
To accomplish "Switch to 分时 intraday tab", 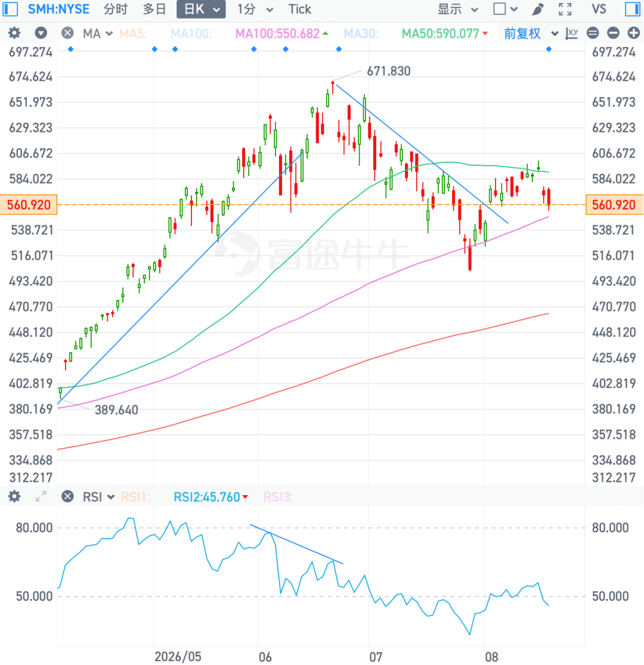I will pos(116,9).
